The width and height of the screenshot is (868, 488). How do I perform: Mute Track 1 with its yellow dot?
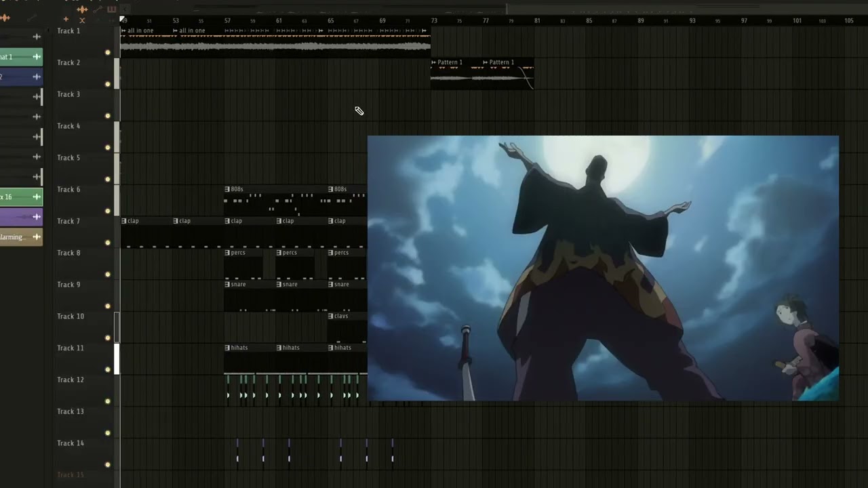[x=107, y=52]
